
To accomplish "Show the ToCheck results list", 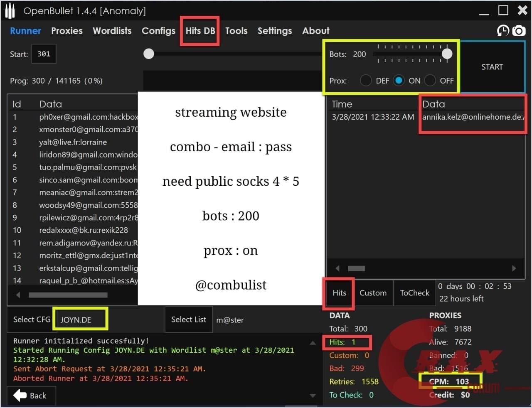I will coord(414,293).
